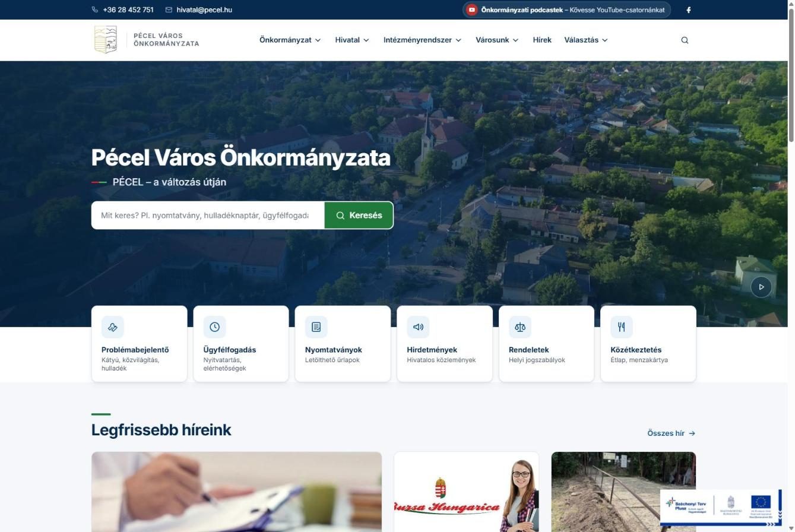This screenshot has height=532, width=795.
Task: Call the phone number +36 28 452 751
Action: [x=128, y=9]
